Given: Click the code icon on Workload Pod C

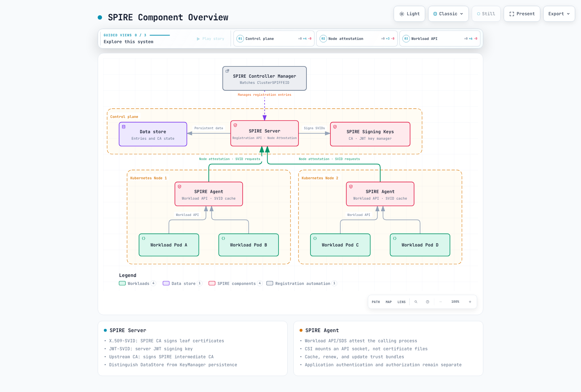Looking at the screenshot, I should (x=315, y=238).
